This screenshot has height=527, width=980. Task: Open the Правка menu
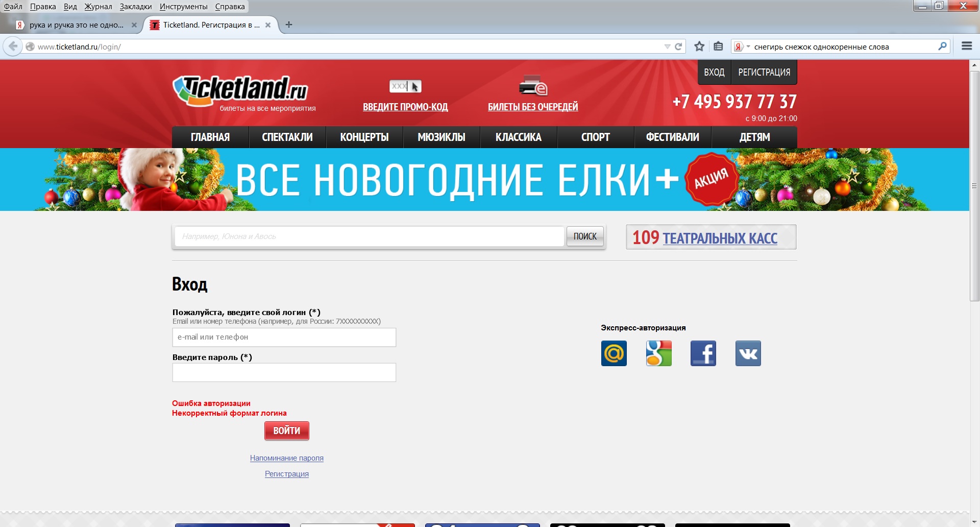coord(43,7)
